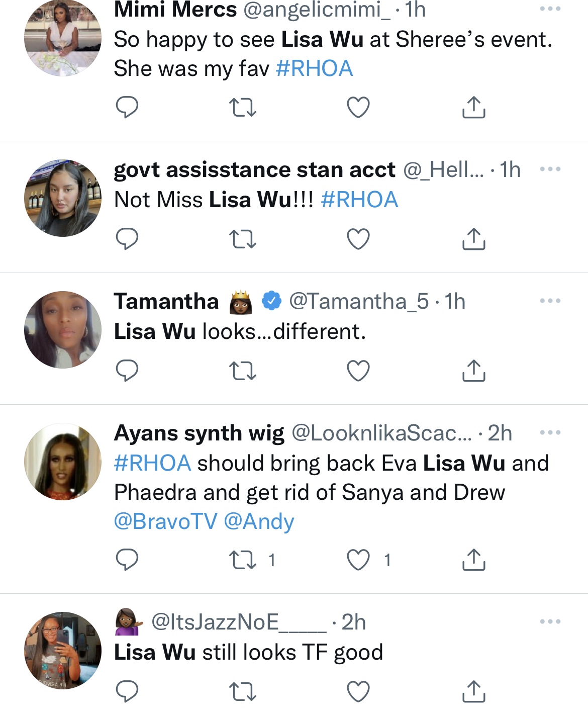
Task: Open the @BravoTV mention link
Action: click(x=165, y=521)
